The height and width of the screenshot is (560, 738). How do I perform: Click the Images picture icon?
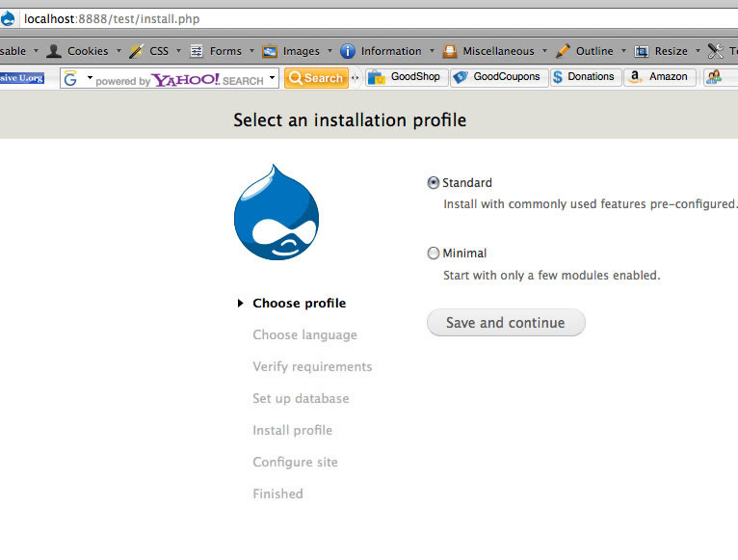pyautogui.click(x=270, y=51)
